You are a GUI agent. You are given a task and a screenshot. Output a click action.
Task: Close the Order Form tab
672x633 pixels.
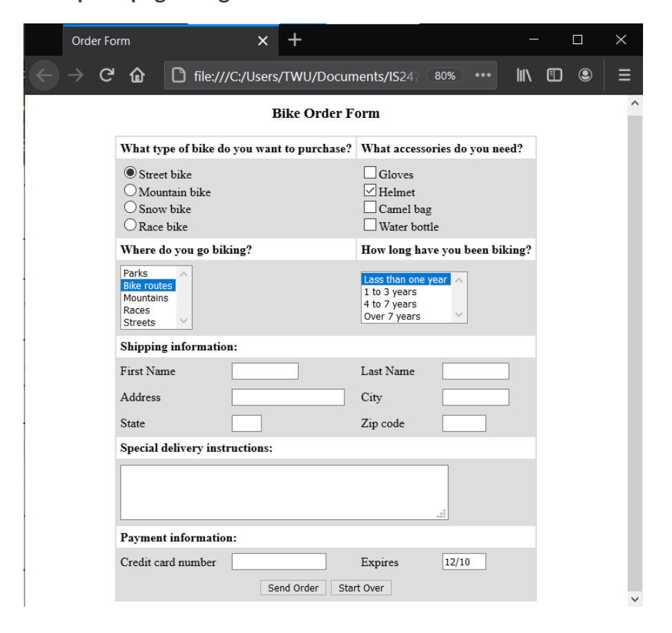pyautogui.click(x=263, y=41)
